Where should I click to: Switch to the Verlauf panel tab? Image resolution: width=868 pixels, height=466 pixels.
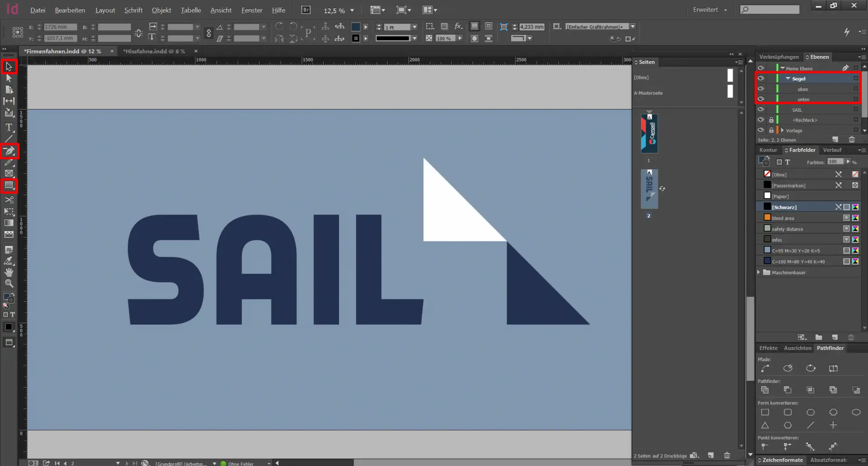tap(832, 150)
